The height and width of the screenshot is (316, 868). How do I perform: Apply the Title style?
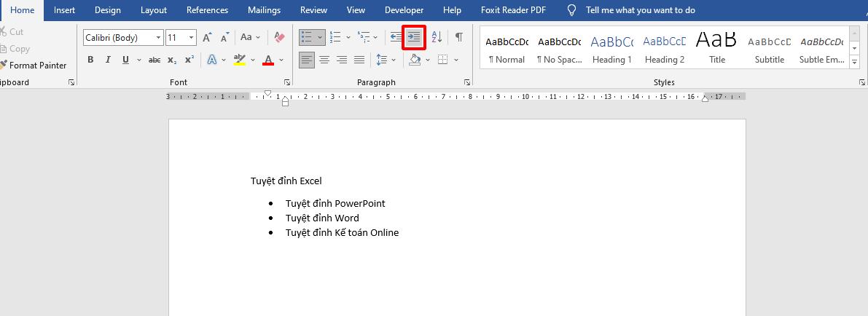point(717,47)
